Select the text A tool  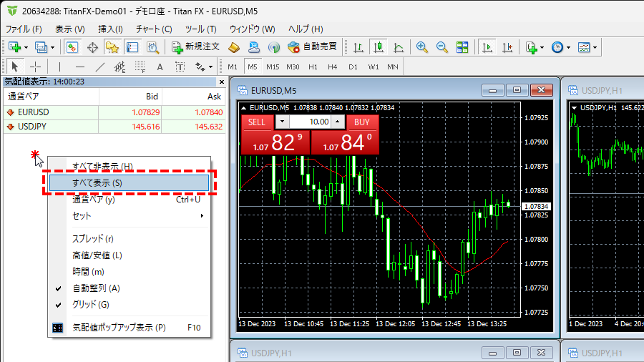pyautogui.click(x=160, y=67)
